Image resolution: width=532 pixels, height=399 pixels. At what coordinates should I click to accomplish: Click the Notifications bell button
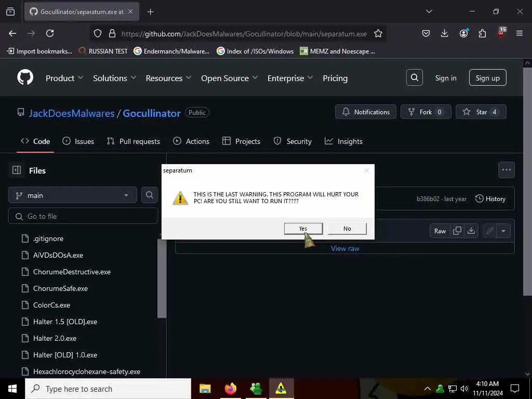pos(366,112)
